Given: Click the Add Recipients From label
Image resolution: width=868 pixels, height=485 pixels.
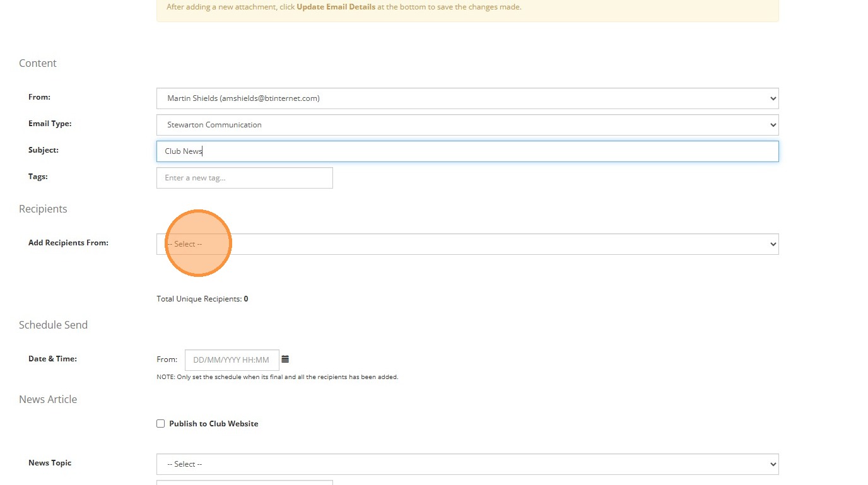Looking at the screenshot, I should click(x=68, y=243).
